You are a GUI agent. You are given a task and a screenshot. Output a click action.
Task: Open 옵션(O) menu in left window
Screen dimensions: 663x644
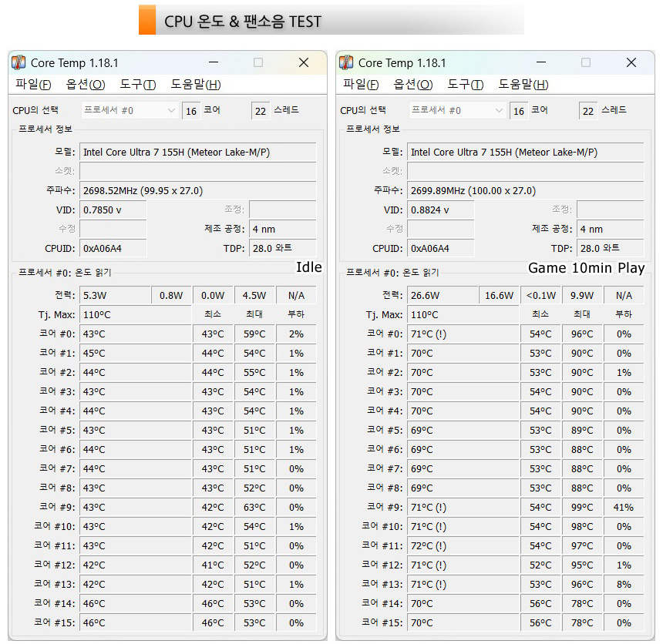pyautogui.click(x=86, y=84)
